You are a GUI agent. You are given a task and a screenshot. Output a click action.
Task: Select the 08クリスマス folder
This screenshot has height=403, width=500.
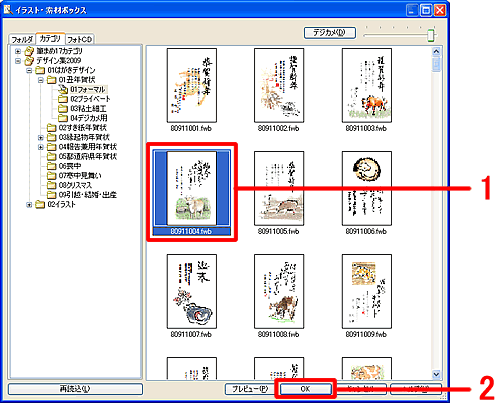tap(69, 185)
